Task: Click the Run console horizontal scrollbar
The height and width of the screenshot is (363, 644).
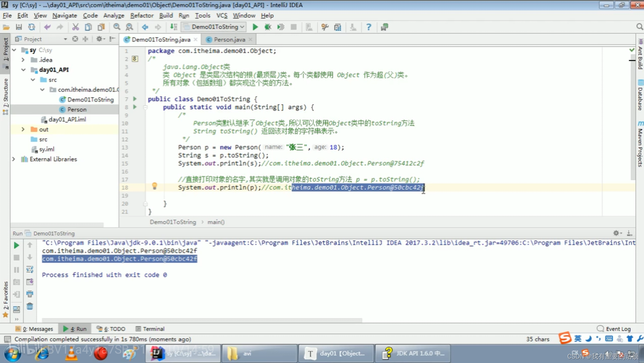Action: tap(202, 320)
